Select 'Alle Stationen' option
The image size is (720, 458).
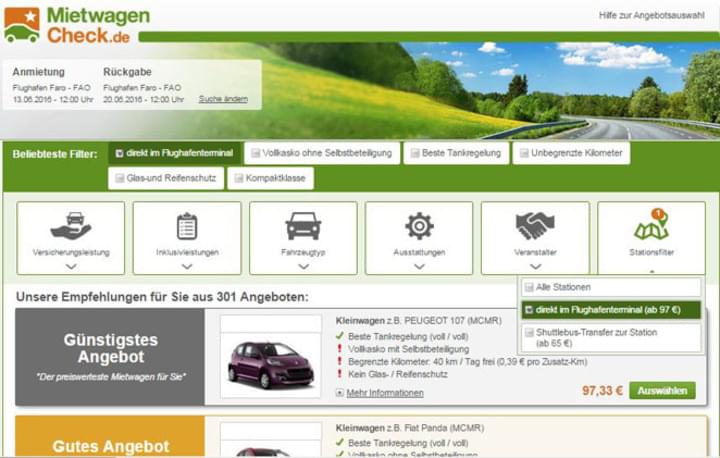point(611,287)
